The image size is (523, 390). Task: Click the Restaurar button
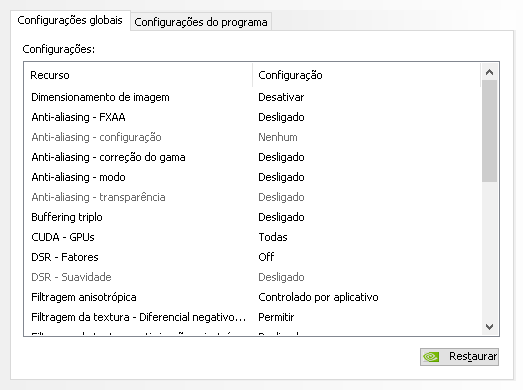click(459, 357)
